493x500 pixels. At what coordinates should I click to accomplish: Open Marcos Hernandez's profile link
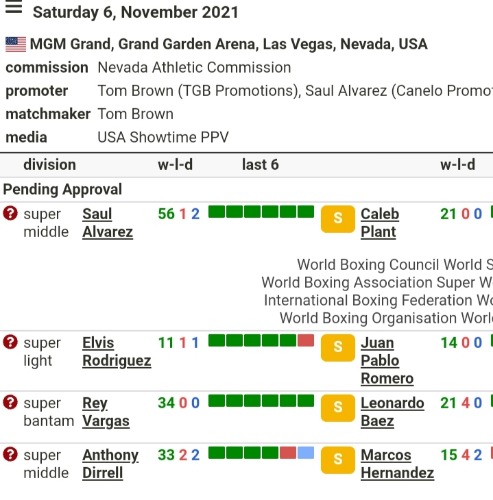(x=397, y=464)
